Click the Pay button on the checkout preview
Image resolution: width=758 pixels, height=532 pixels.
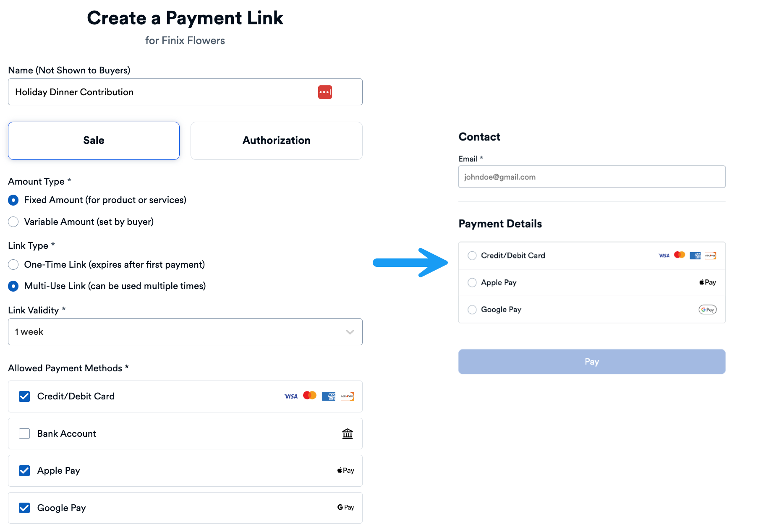click(591, 361)
